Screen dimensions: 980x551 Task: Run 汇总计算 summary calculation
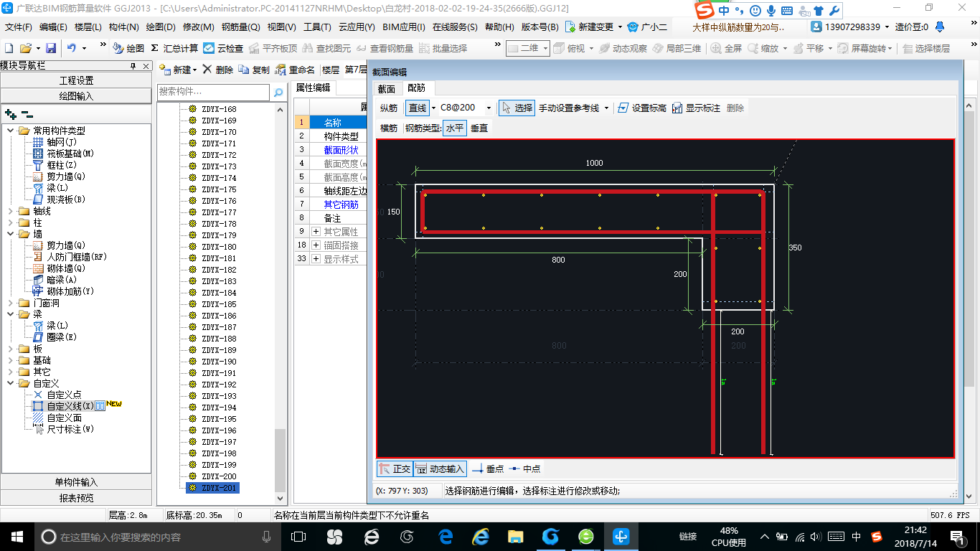[x=174, y=48]
